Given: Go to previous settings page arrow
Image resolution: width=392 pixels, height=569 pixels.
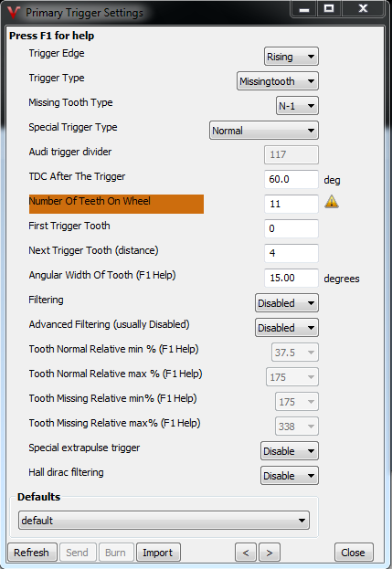Looking at the screenshot, I should click(x=246, y=553).
